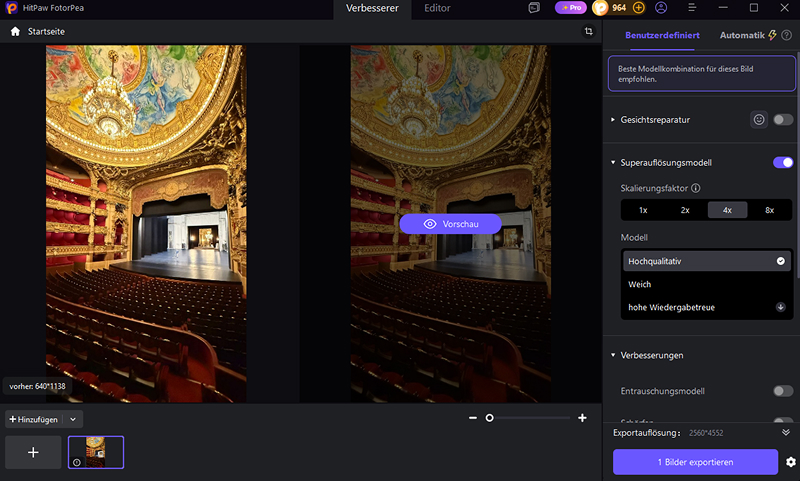Image resolution: width=800 pixels, height=481 pixels.
Task: Click the user account profile icon
Action: tap(661, 8)
